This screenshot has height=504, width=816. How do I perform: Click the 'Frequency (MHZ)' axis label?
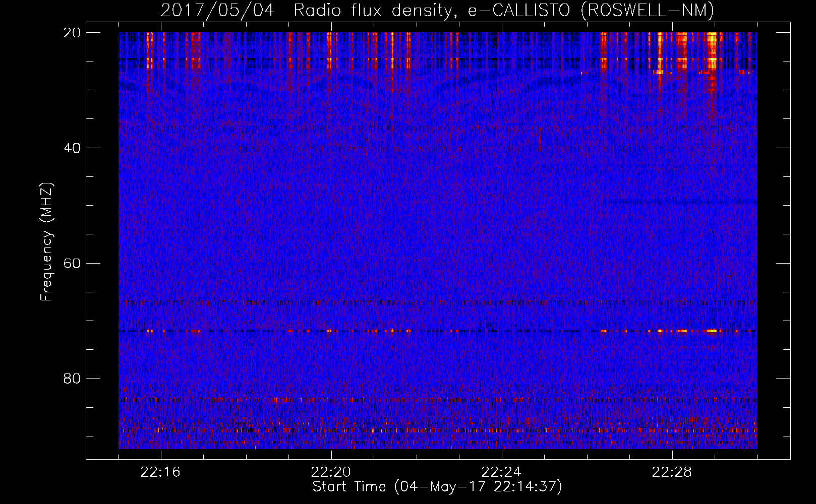pyautogui.click(x=46, y=242)
